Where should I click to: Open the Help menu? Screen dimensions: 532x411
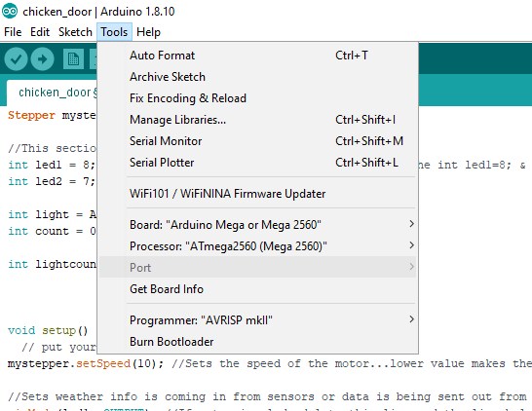tap(148, 32)
